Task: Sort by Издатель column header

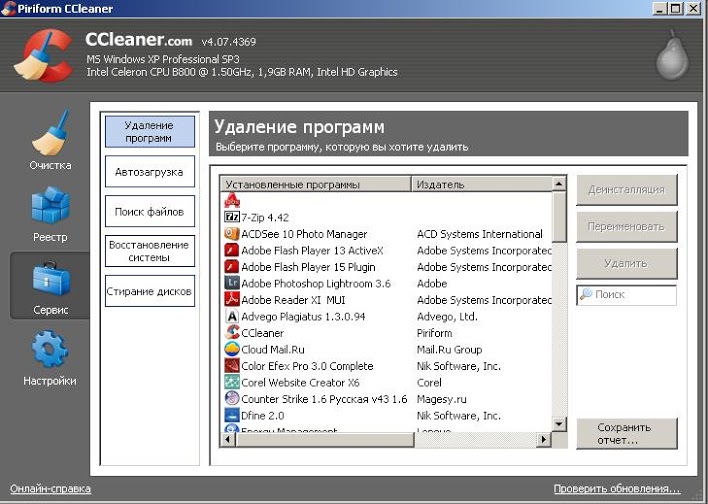Action: pos(482,184)
